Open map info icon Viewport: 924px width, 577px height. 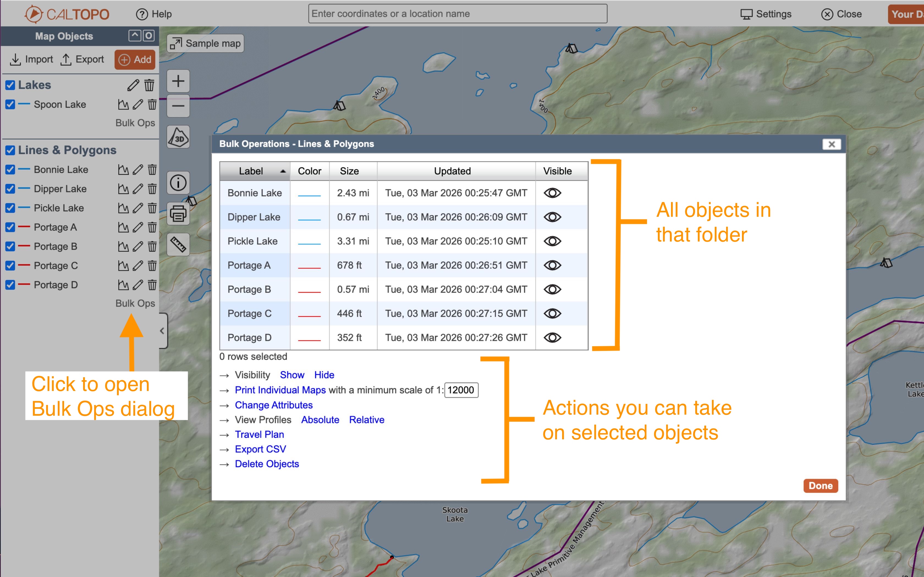click(x=178, y=183)
